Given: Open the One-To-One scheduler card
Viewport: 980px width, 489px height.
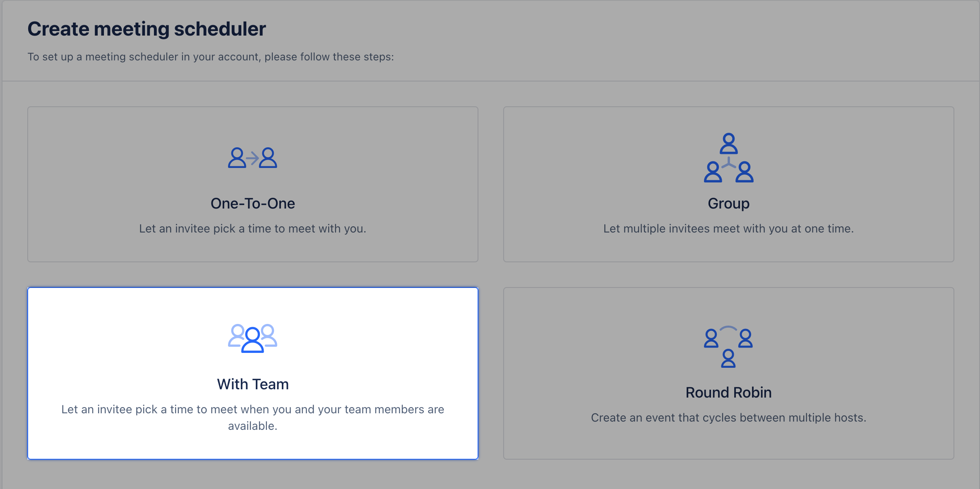Looking at the screenshot, I should [252, 184].
